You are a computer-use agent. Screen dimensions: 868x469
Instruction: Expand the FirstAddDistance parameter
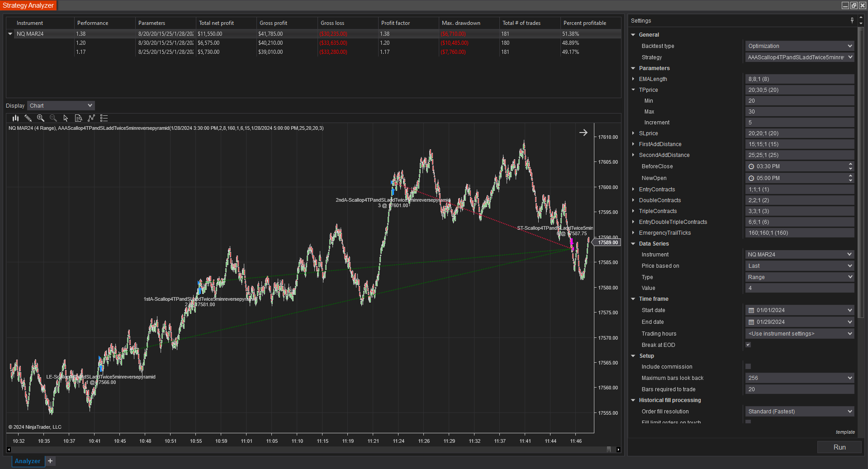pos(633,144)
